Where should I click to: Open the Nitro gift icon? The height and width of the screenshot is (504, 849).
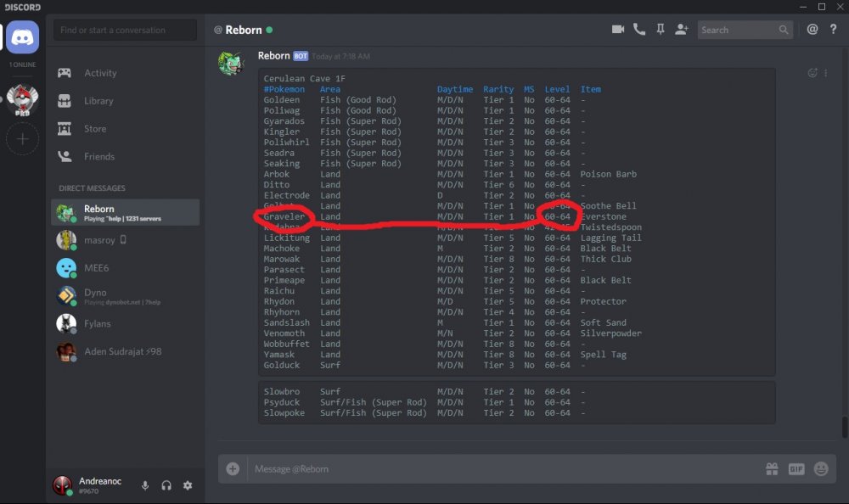pos(772,468)
